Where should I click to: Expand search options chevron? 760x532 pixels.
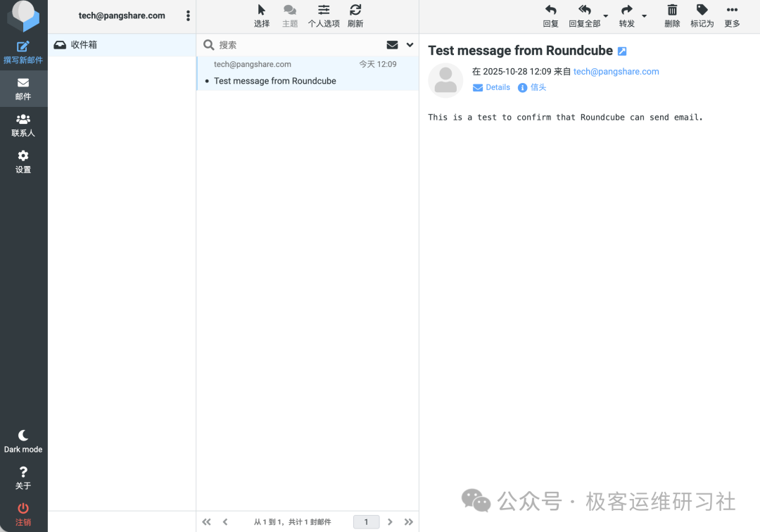click(x=410, y=45)
